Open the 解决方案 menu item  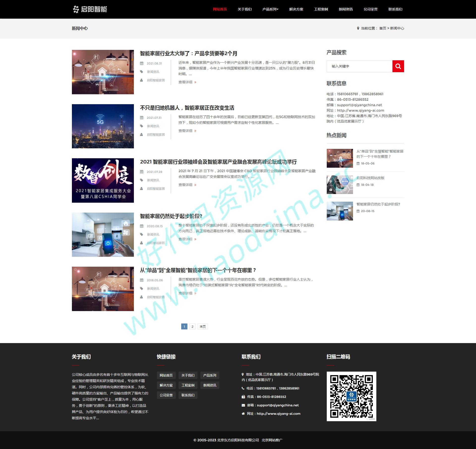(296, 9)
